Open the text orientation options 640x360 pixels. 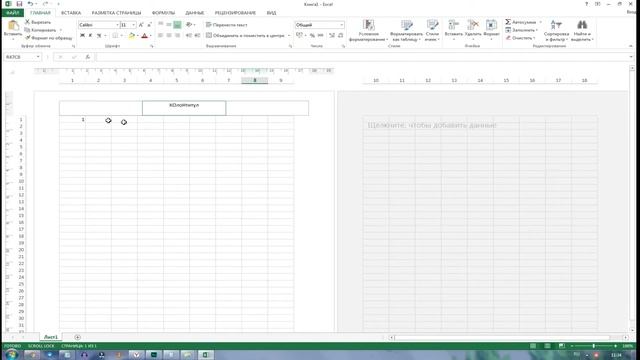[190, 25]
